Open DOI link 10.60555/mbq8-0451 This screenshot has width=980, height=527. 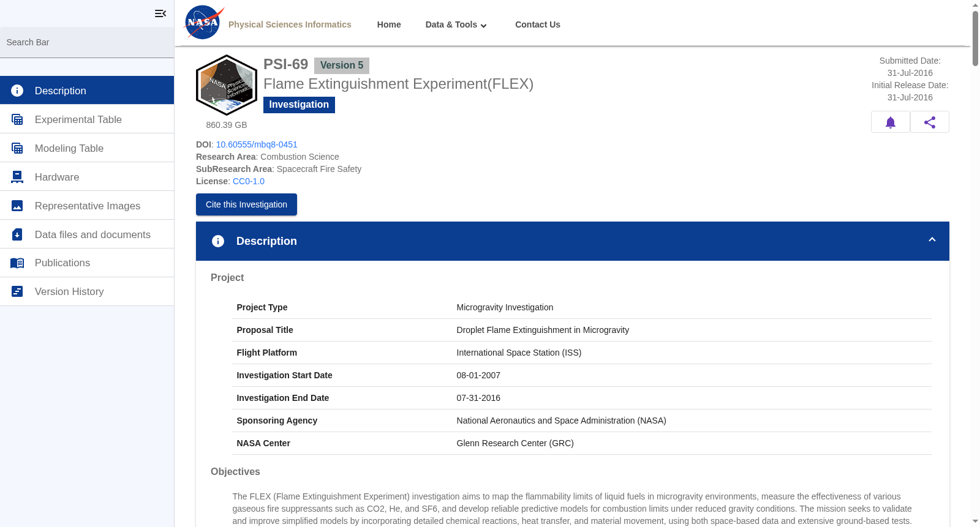pyautogui.click(x=257, y=144)
